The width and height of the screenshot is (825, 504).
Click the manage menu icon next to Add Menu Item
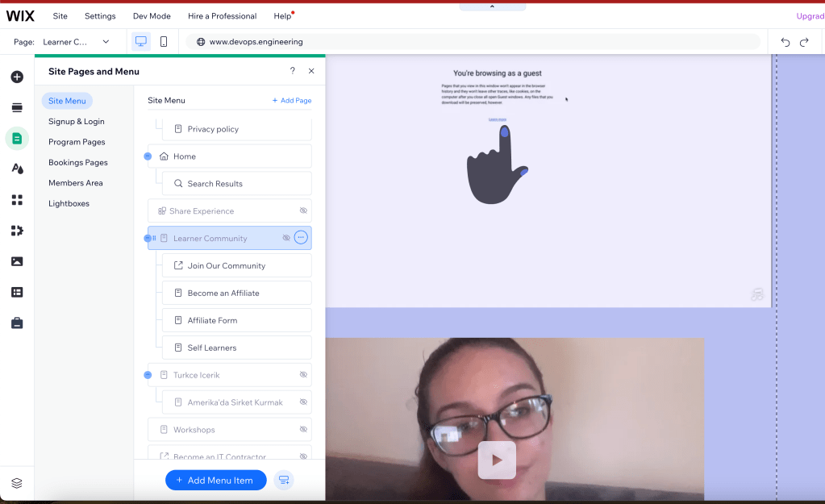point(284,480)
